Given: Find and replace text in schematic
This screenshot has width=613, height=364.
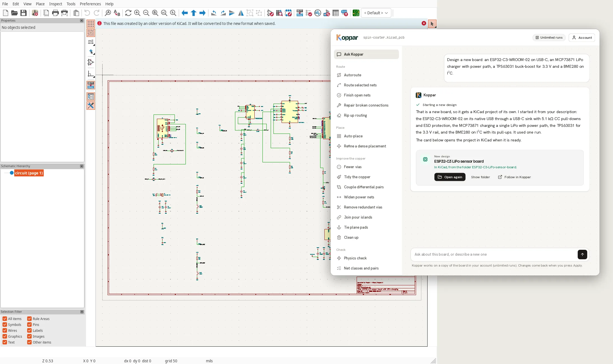Looking at the screenshot, I should (x=117, y=13).
